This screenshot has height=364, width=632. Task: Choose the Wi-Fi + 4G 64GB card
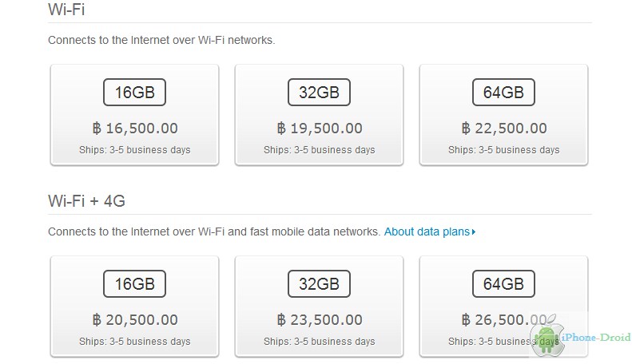504,307
